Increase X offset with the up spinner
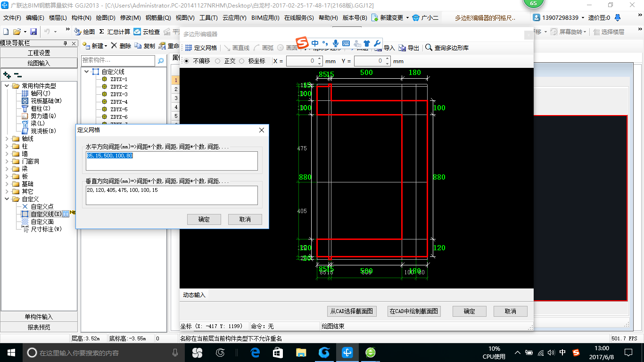The width and height of the screenshot is (644, 362). [x=320, y=59]
